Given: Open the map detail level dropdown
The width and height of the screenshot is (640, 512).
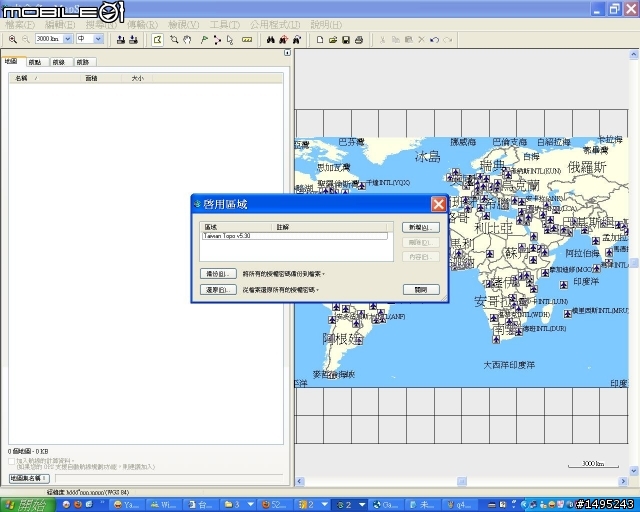Looking at the screenshot, I should point(98,39).
